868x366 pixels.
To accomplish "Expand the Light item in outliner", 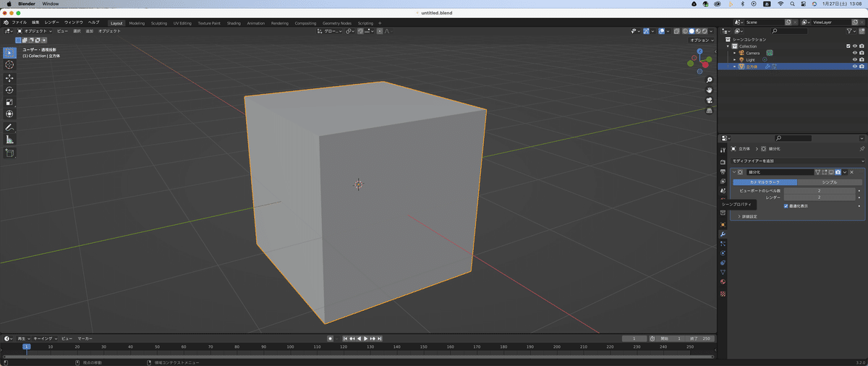I will [735, 59].
